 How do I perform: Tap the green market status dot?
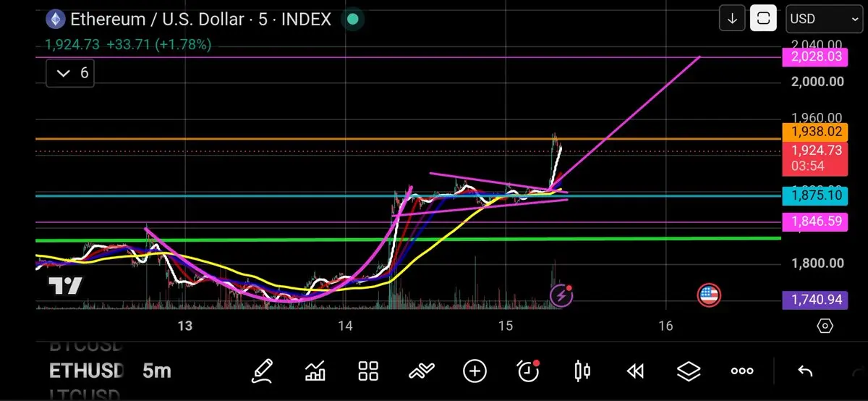[352, 19]
